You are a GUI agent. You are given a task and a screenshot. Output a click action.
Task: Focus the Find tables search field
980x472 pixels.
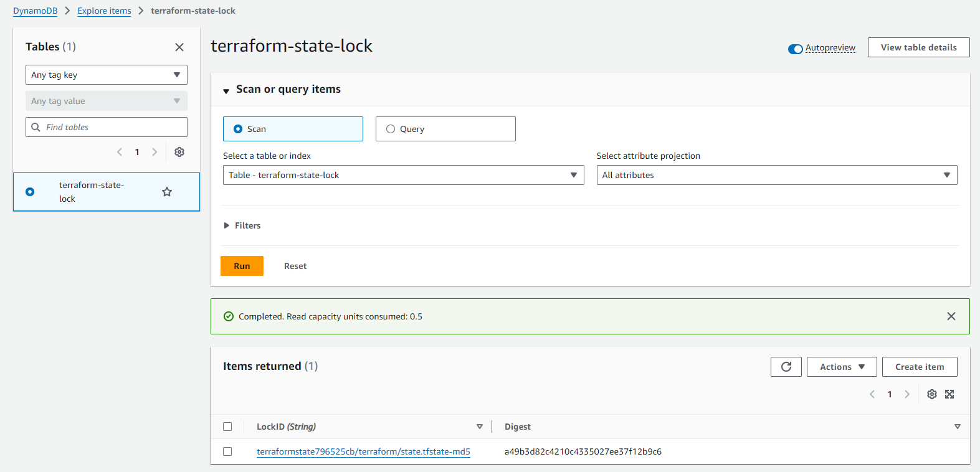pyautogui.click(x=107, y=127)
